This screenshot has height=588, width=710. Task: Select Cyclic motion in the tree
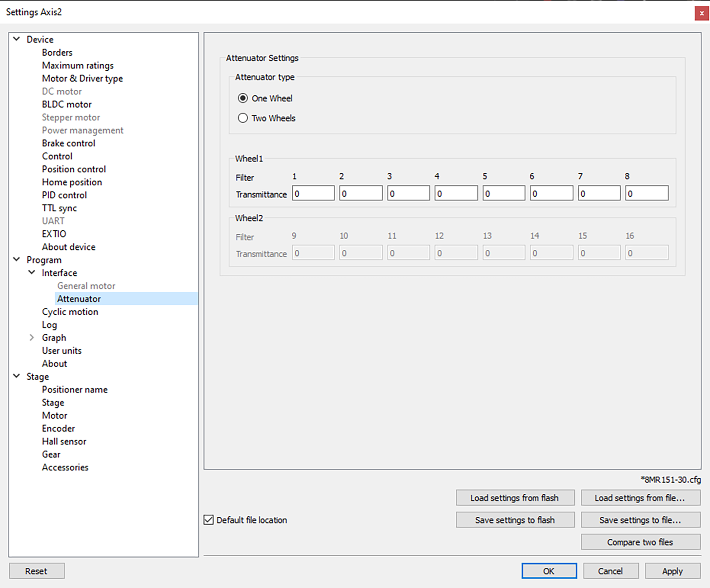[x=70, y=312]
